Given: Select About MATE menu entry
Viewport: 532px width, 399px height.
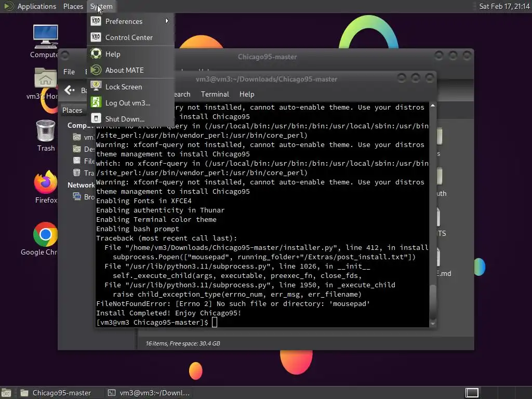Looking at the screenshot, I should [x=130, y=70].
